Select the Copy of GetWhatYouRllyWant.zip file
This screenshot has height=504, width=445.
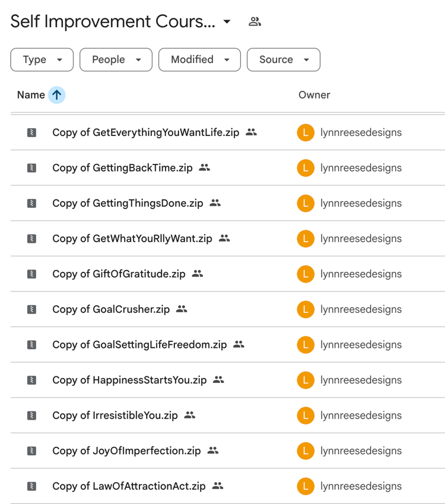132,239
